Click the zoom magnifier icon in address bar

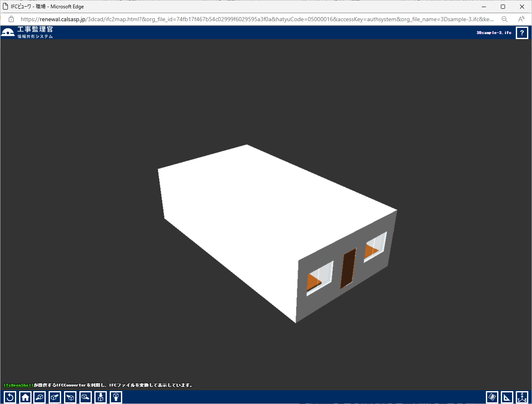point(504,19)
